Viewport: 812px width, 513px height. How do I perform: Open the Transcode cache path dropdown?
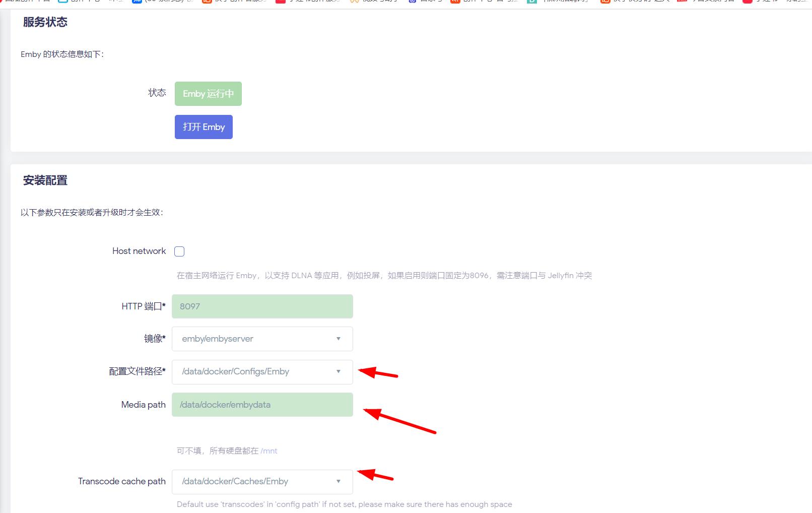(262, 482)
